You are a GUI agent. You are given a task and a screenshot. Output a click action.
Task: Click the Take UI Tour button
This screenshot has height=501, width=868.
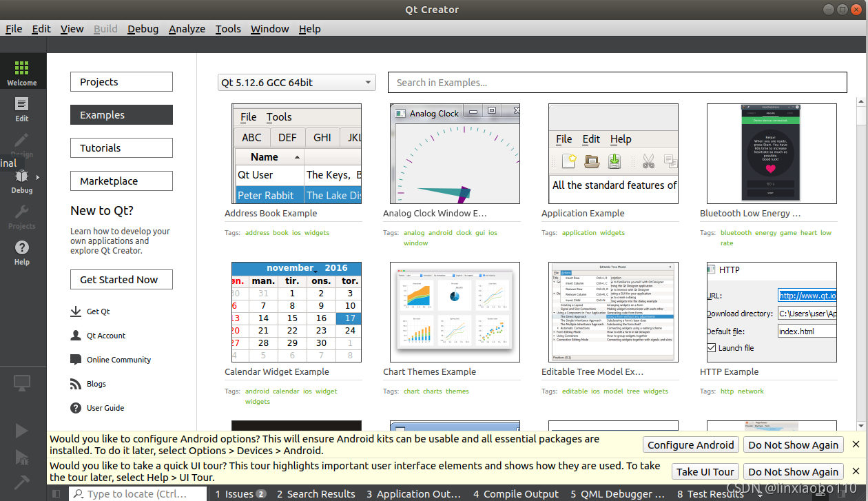[705, 472]
